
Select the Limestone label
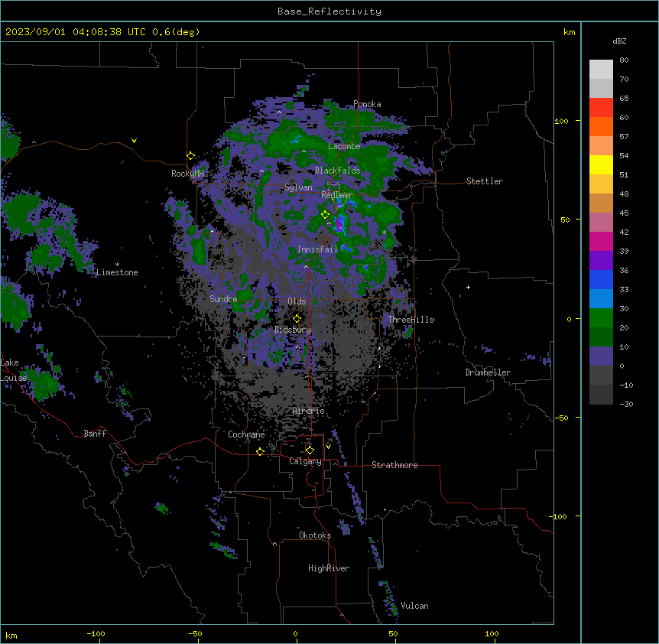[x=117, y=272]
